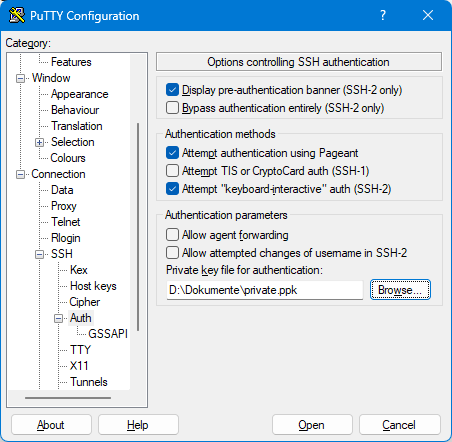The width and height of the screenshot is (452, 442).
Task: Click Open to start the session
Action: (x=312, y=425)
